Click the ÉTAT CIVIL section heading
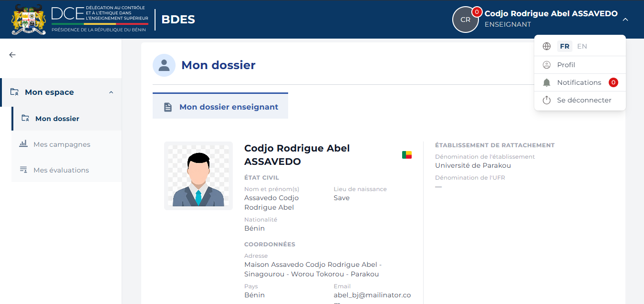The height and width of the screenshot is (304, 644). [x=262, y=178]
